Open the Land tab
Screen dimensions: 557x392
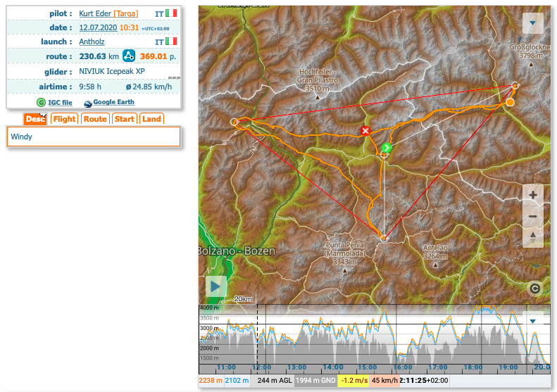tap(151, 119)
